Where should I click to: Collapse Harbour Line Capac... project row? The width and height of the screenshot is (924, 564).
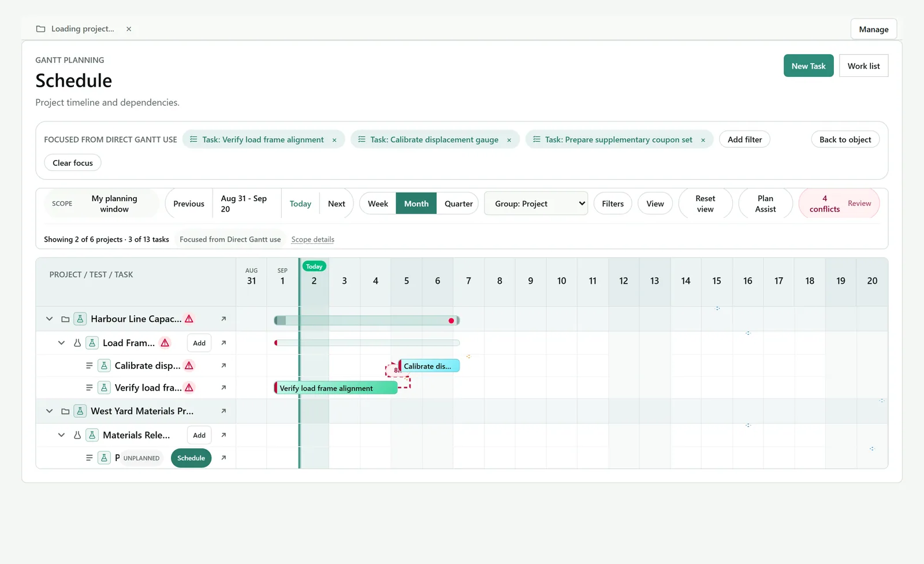(x=50, y=319)
